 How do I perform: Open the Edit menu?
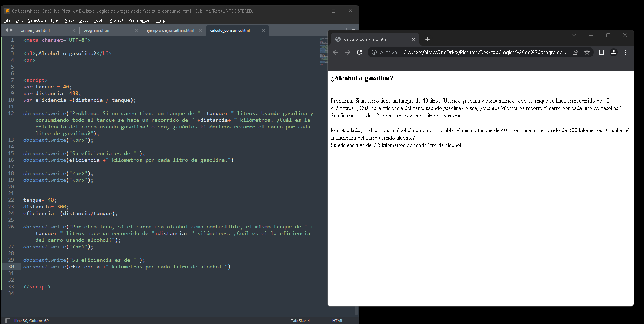tap(19, 20)
